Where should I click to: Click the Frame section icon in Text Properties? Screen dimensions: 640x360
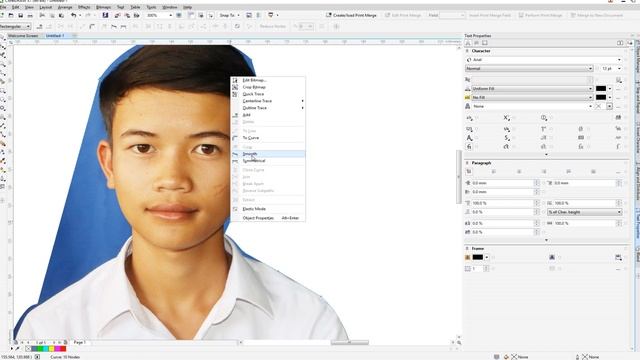tap(484, 43)
